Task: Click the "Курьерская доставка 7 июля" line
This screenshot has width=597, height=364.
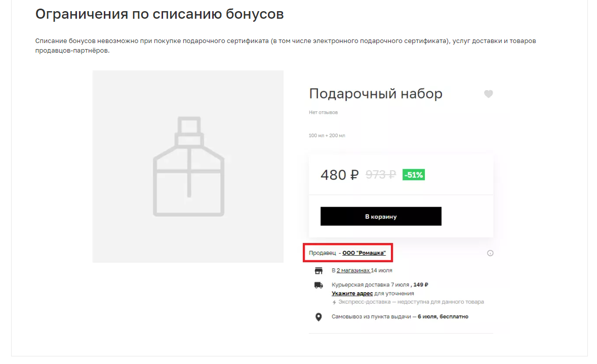Action: pos(370,285)
